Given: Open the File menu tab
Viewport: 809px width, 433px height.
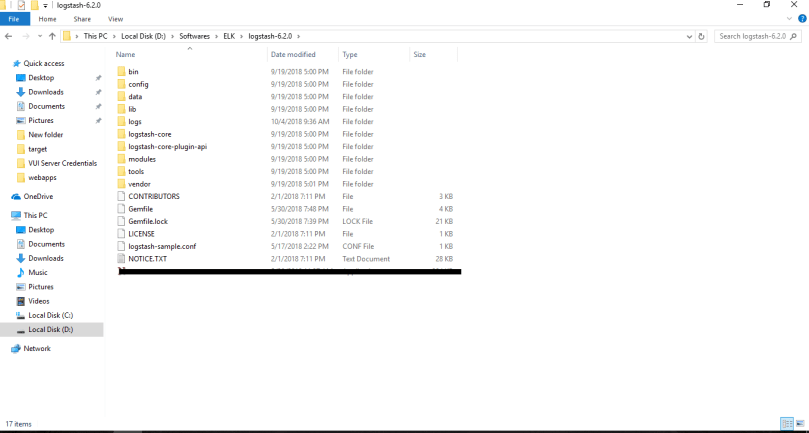Looking at the screenshot, I should pyautogui.click(x=14, y=19).
